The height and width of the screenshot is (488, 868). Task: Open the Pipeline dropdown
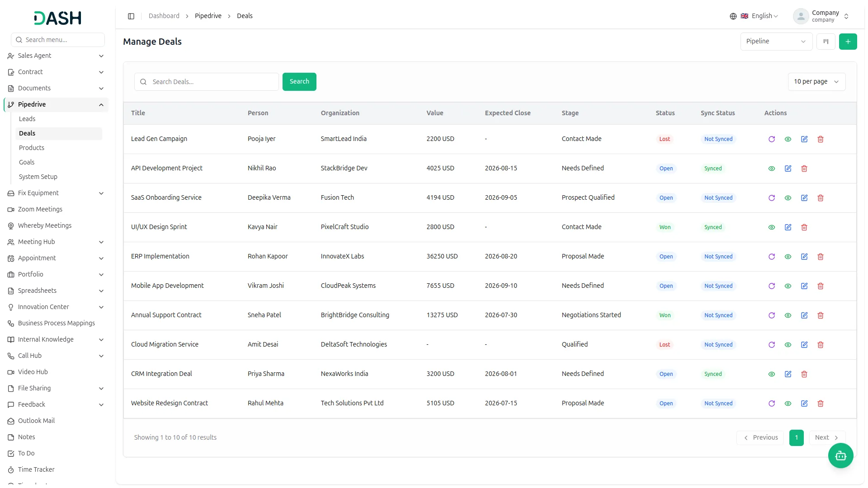pyautogui.click(x=776, y=42)
